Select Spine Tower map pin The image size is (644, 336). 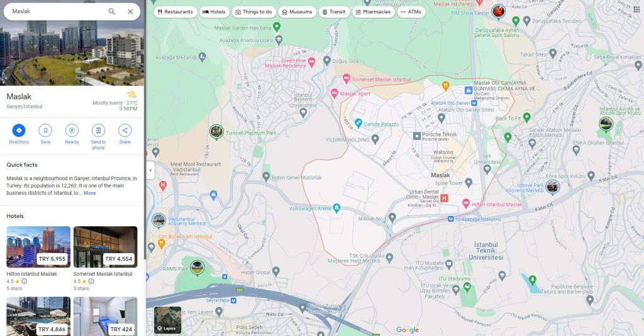[469, 182]
